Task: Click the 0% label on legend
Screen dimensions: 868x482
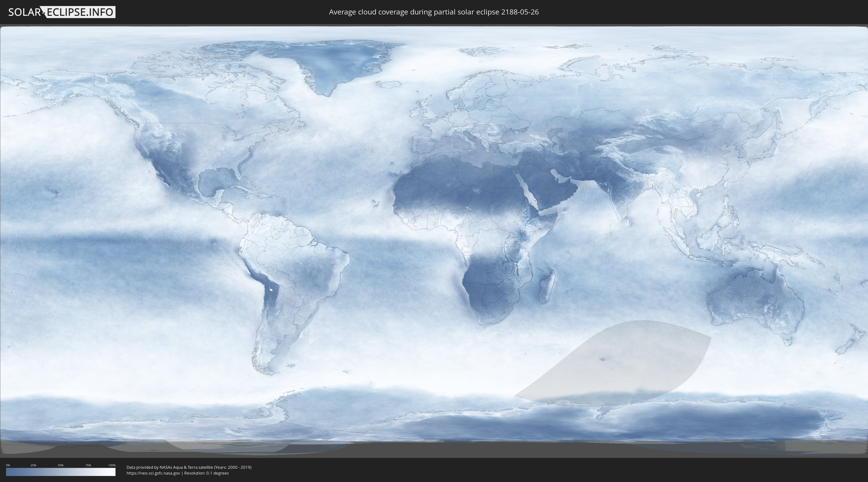Action: click(8, 465)
